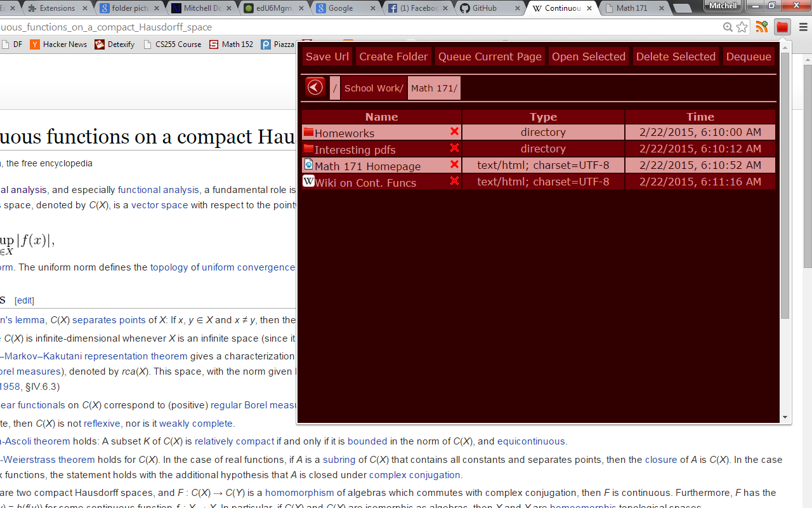
Task: Click Delete Selected in the popup
Action: pyautogui.click(x=675, y=56)
